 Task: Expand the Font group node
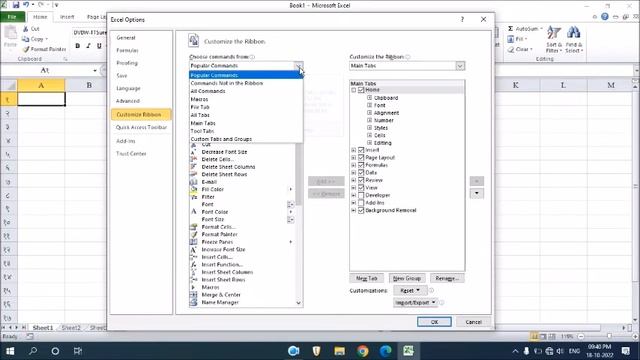point(369,105)
